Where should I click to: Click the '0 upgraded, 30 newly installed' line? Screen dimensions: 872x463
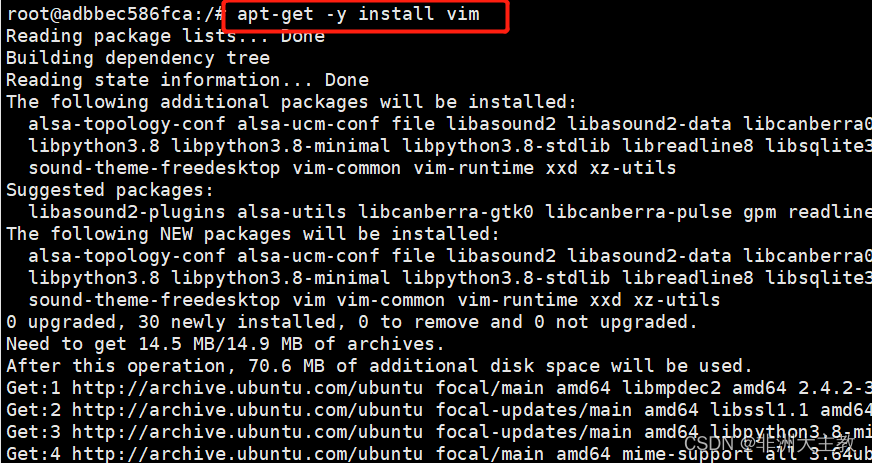pos(351,322)
